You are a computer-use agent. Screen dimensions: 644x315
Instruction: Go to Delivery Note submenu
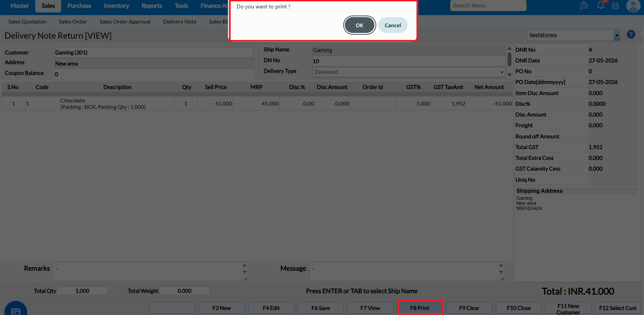point(180,21)
